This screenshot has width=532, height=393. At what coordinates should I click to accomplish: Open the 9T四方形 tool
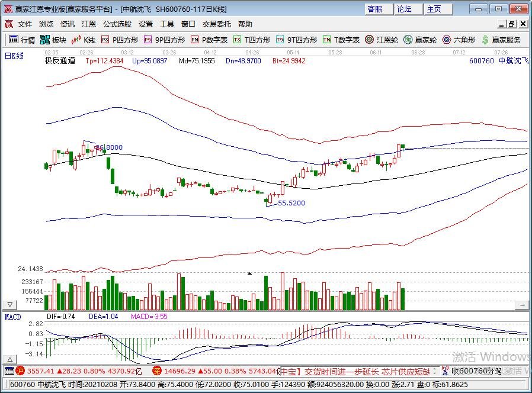click(x=297, y=40)
